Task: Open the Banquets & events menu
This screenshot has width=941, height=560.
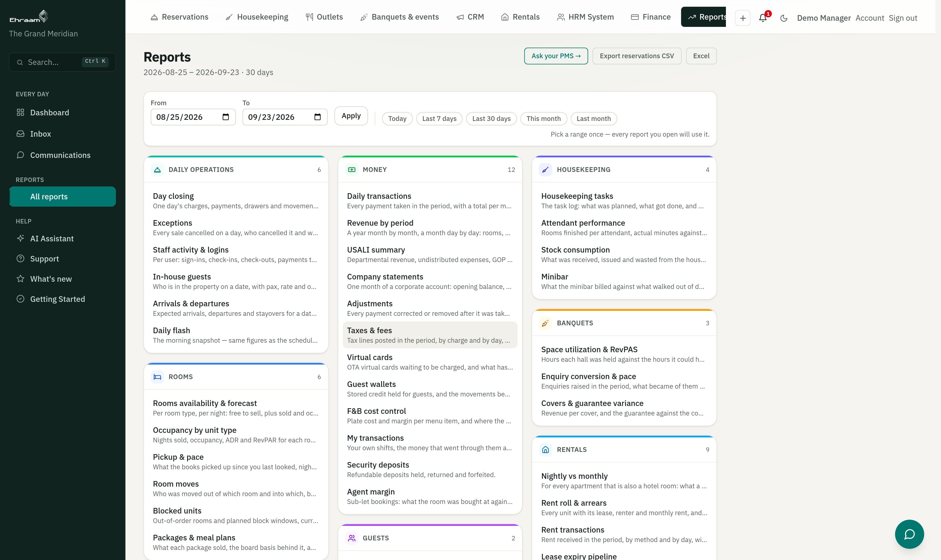Action: 399,17
